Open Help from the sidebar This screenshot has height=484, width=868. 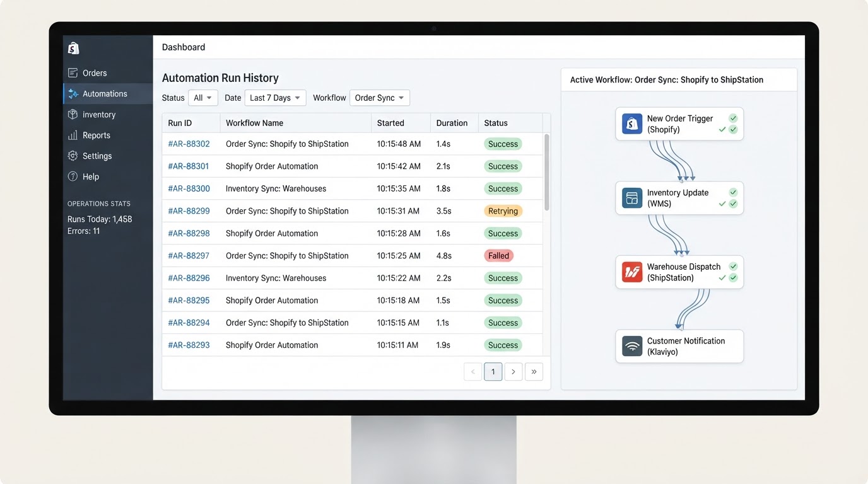coord(108,177)
